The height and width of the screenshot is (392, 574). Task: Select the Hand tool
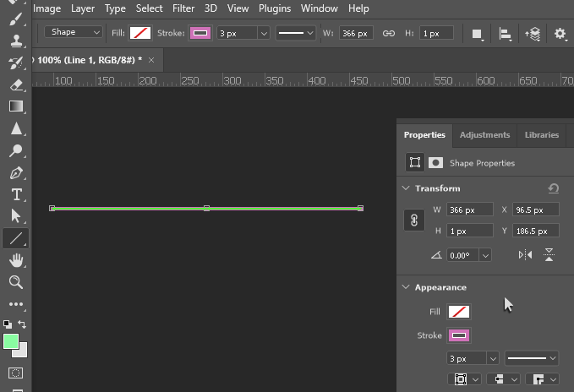(16, 260)
